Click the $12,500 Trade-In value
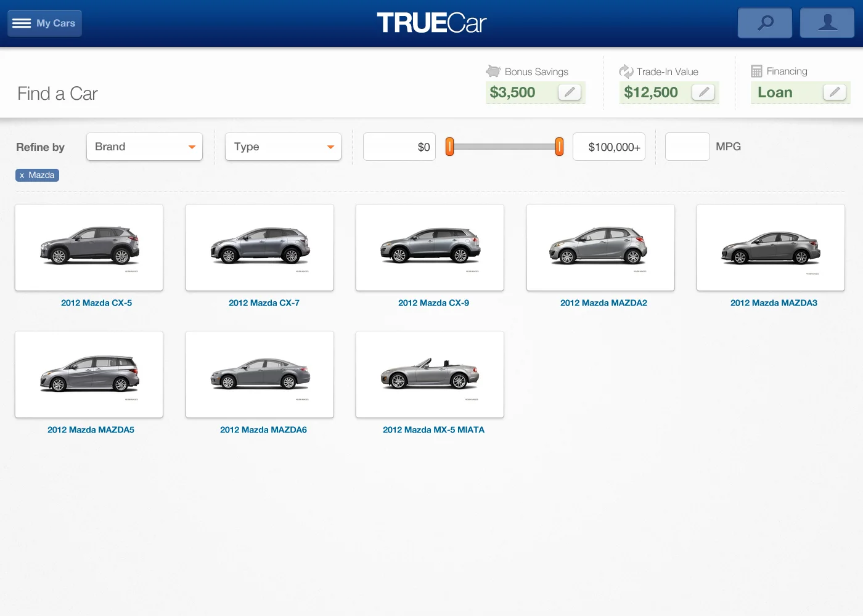This screenshot has width=863, height=616. 651,92
